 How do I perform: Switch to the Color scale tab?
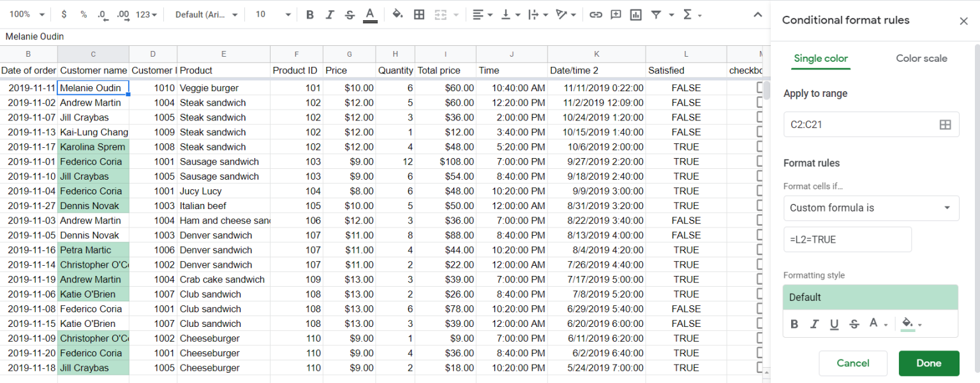pyautogui.click(x=921, y=58)
